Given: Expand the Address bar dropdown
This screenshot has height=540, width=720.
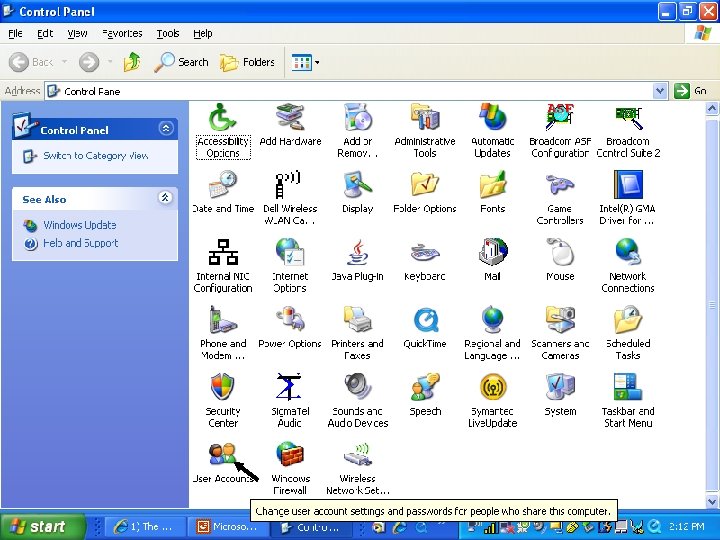Looking at the screenshot, I should tap(660, 91).
